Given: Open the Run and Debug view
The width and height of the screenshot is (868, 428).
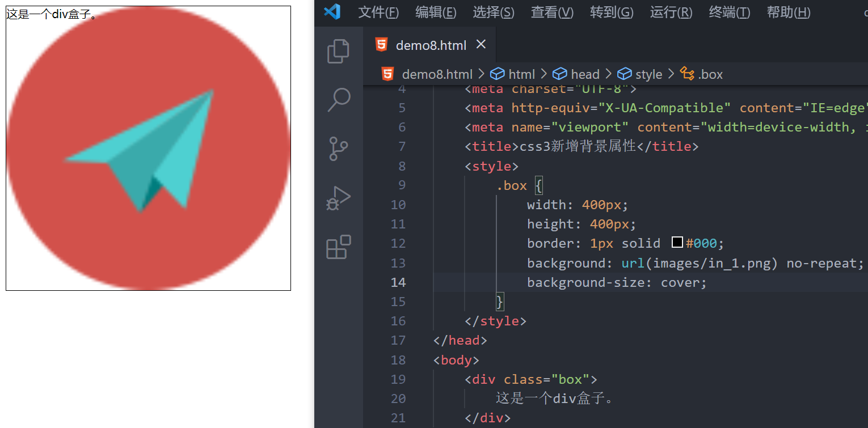Looking at the screenshot, I should pyautogui.click(x=339, y=198).
